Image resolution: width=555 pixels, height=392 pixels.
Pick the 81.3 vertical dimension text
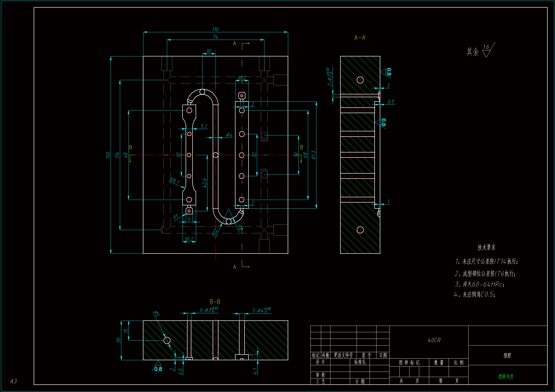pyautogui.click(x=313, y=155)
